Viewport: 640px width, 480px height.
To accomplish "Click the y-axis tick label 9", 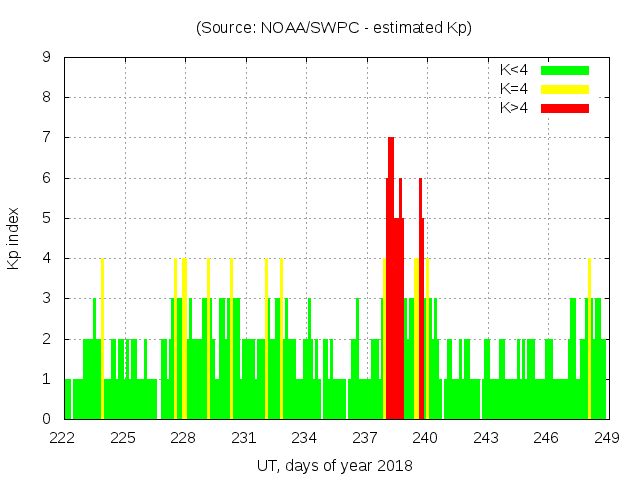I will point(46,57).
